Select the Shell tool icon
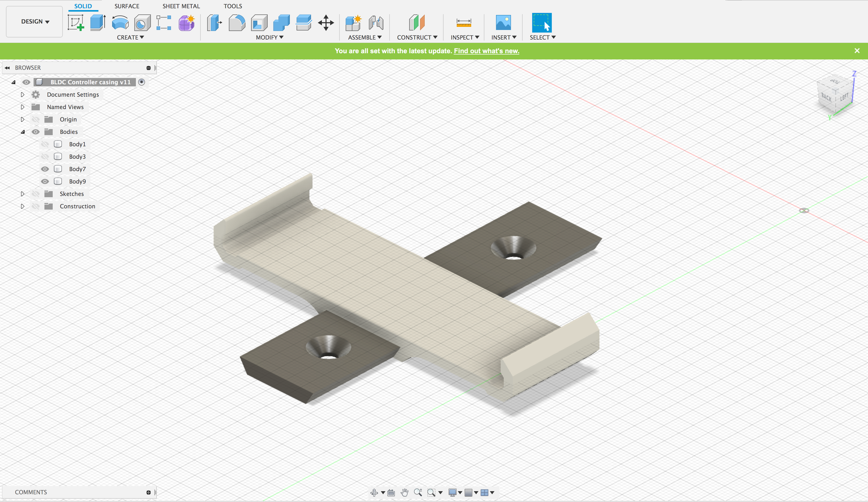Viewport: 868px width, 502px height. click(x=259, y=23)
